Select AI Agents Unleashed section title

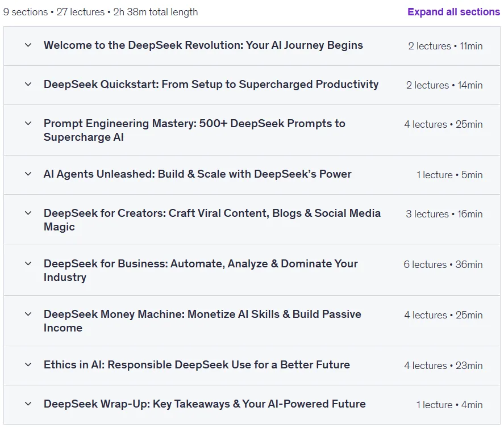click(197, 174)
